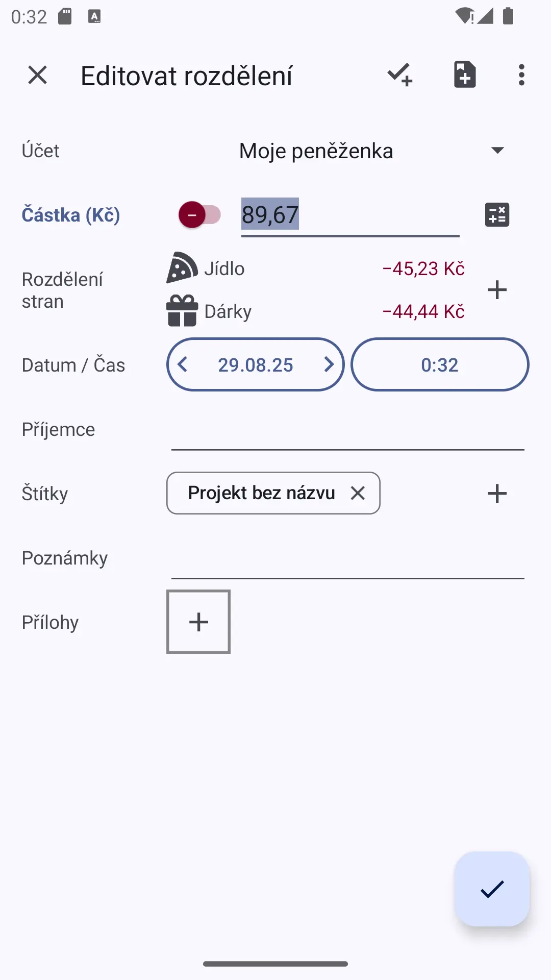551x980 pixels.
Task: Tap the save as template document icon
Action: (x=465, y=75)
